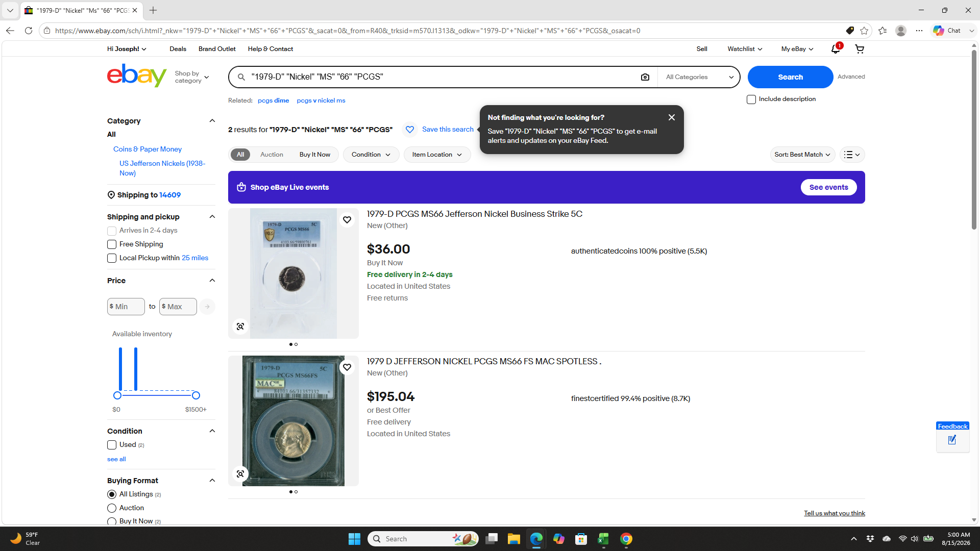Open the Brand Outlet menu item

[217, 49]
